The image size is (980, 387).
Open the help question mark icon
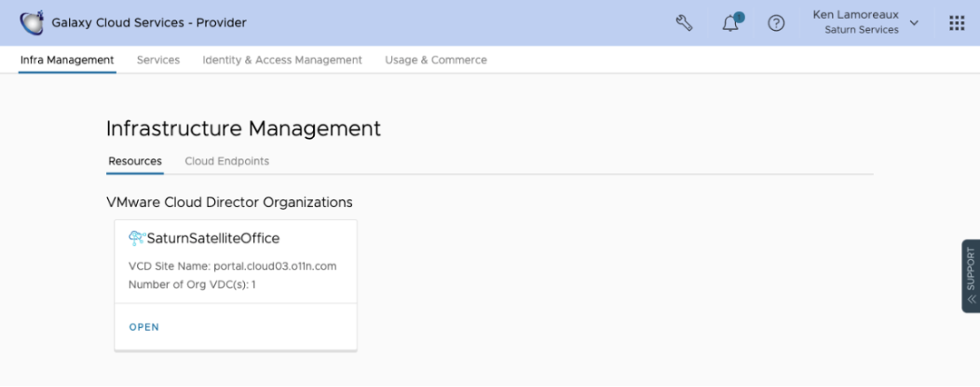coord(776,24)
